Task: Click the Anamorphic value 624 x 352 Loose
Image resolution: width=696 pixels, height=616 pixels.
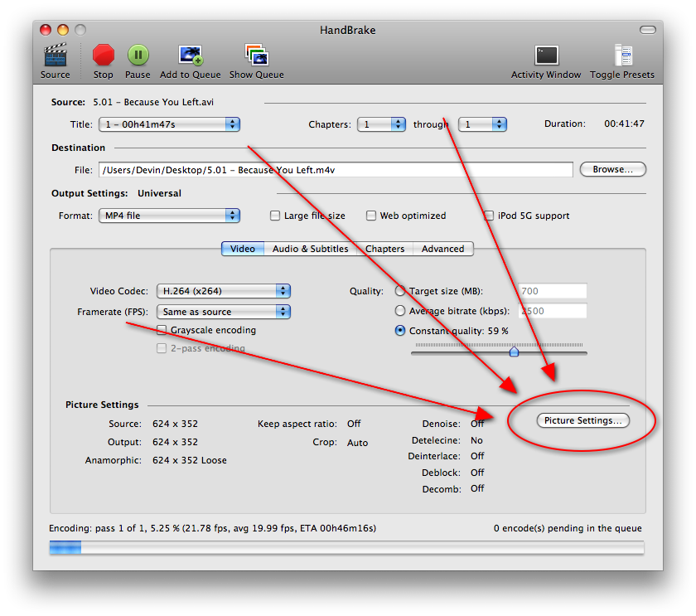Action: point(190,461)
